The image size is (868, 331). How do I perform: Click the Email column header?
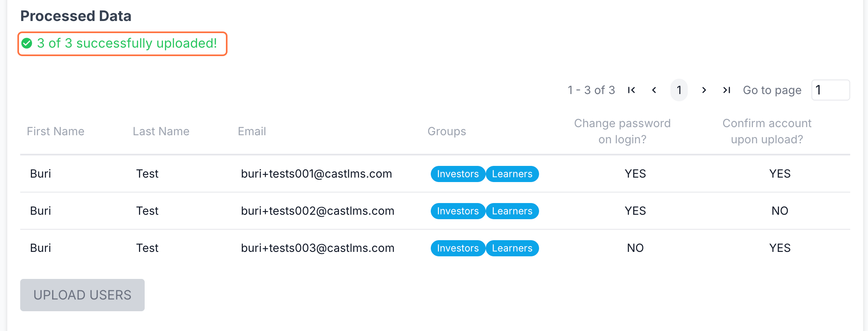coord(252,131)
